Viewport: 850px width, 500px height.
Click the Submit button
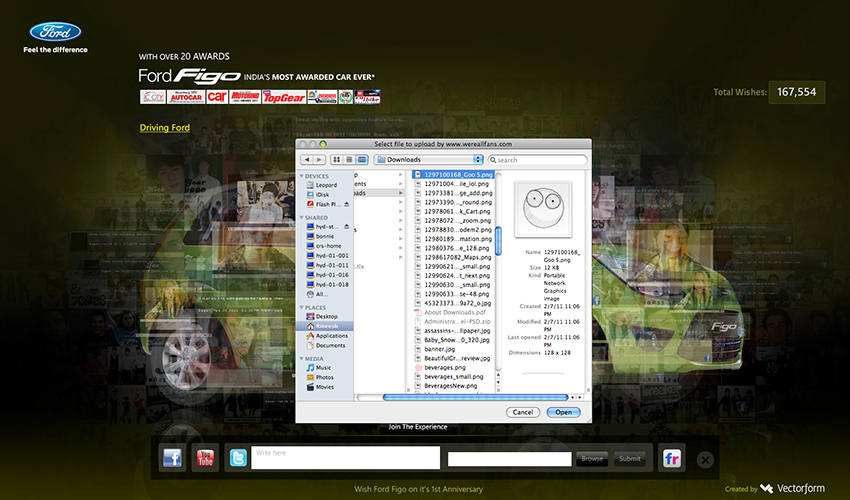click(629, 459)
